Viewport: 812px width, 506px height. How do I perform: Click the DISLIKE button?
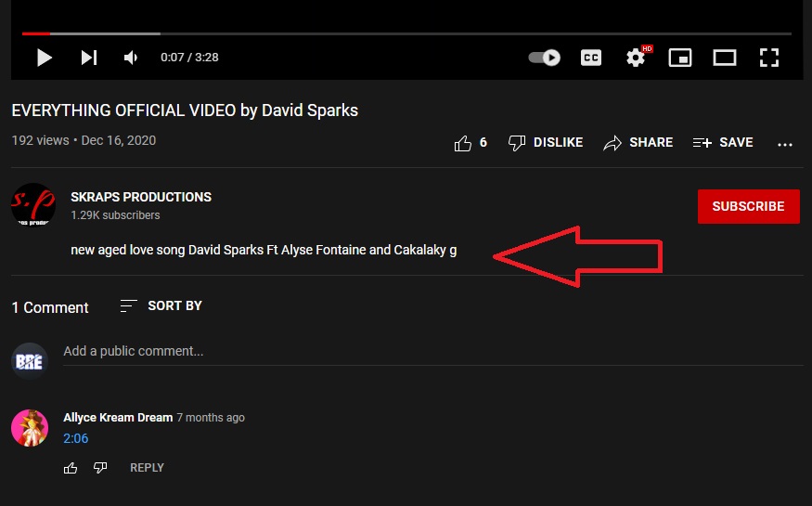point(546,143)
